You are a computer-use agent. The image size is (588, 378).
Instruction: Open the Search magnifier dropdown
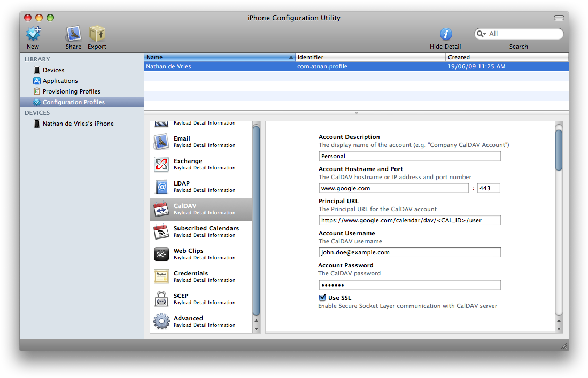coord(481,34)
